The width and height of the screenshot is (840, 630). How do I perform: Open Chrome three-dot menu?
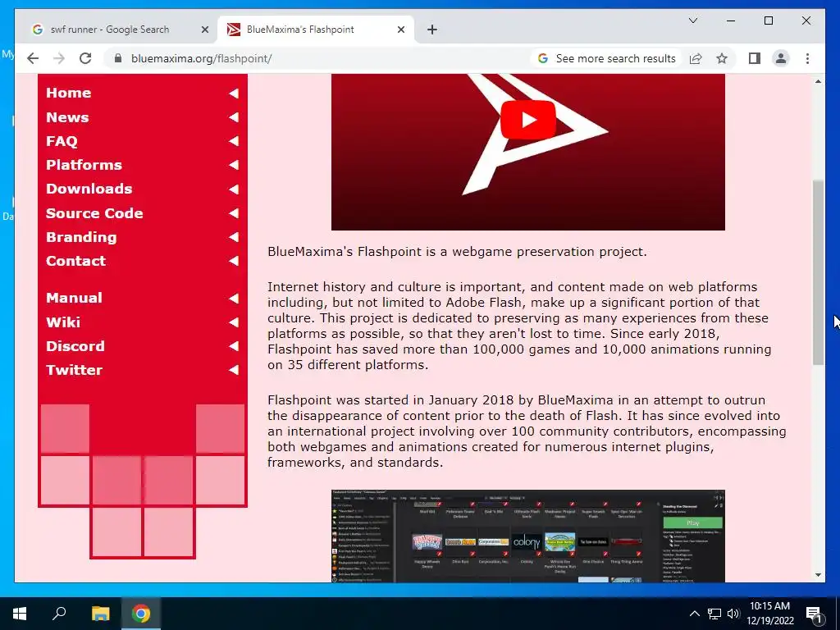tap(807, 58)
